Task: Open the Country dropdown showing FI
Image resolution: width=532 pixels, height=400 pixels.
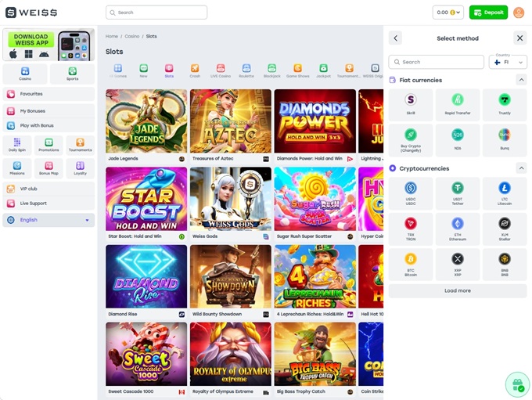Action: point(508,62)
